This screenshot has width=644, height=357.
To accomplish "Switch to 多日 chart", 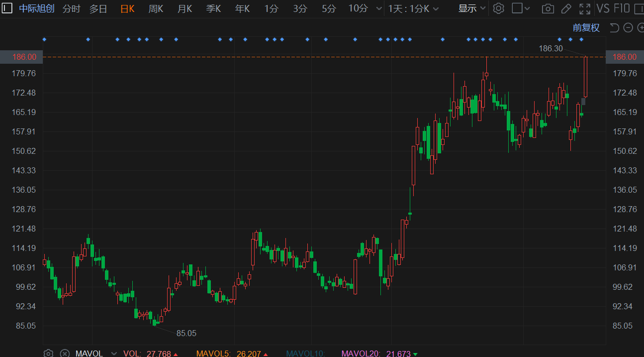I will [x=98, y=8].
